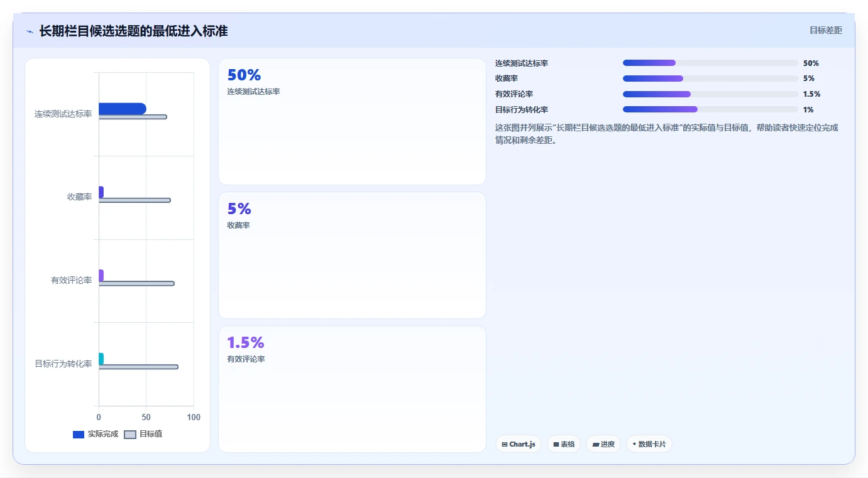This screenshot has height=478, width=868.
Task: Click the 目标行为转化率 progress bar
Action: [x=710, y=109]
